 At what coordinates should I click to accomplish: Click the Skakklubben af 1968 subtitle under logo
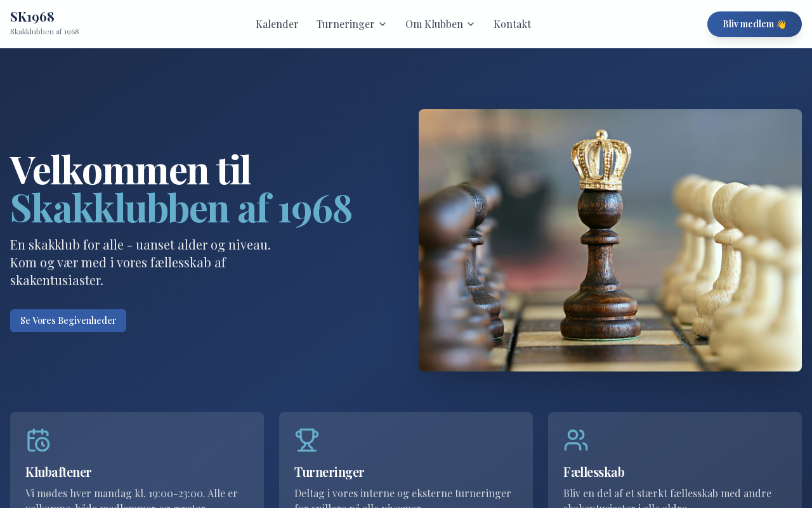(44, 32)
